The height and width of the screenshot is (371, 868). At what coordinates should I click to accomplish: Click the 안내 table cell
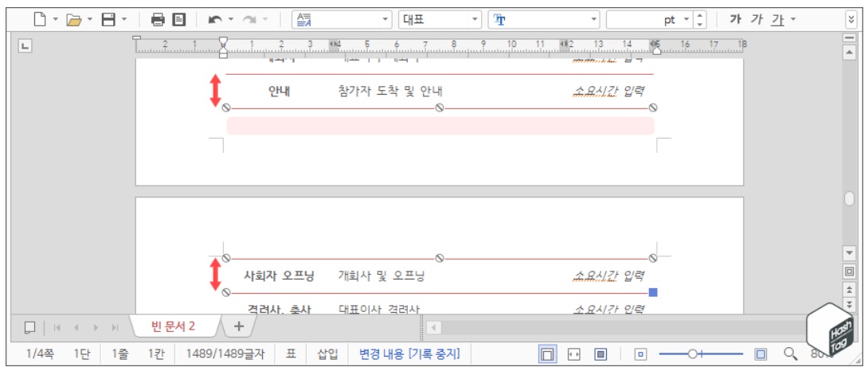pos(279,92)
